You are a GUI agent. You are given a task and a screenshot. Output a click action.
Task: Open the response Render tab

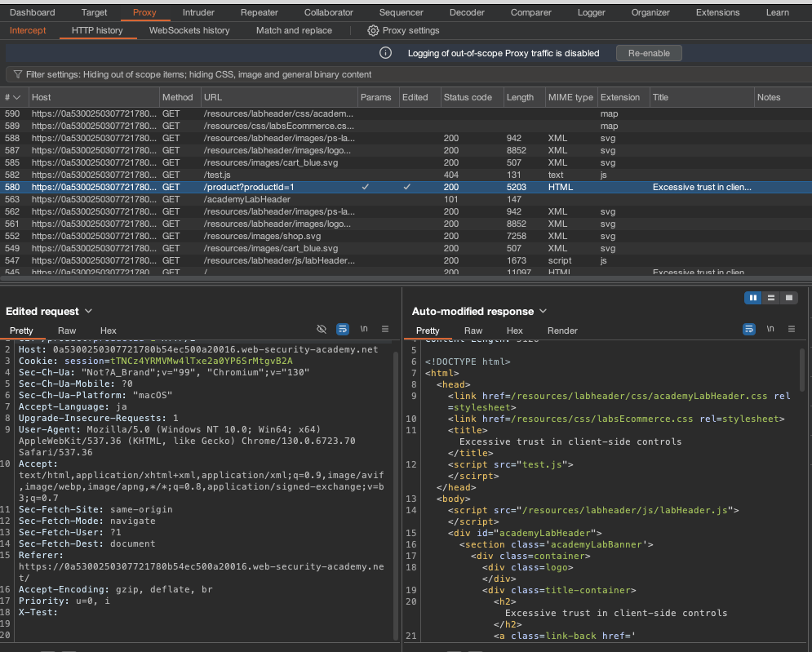562,330
